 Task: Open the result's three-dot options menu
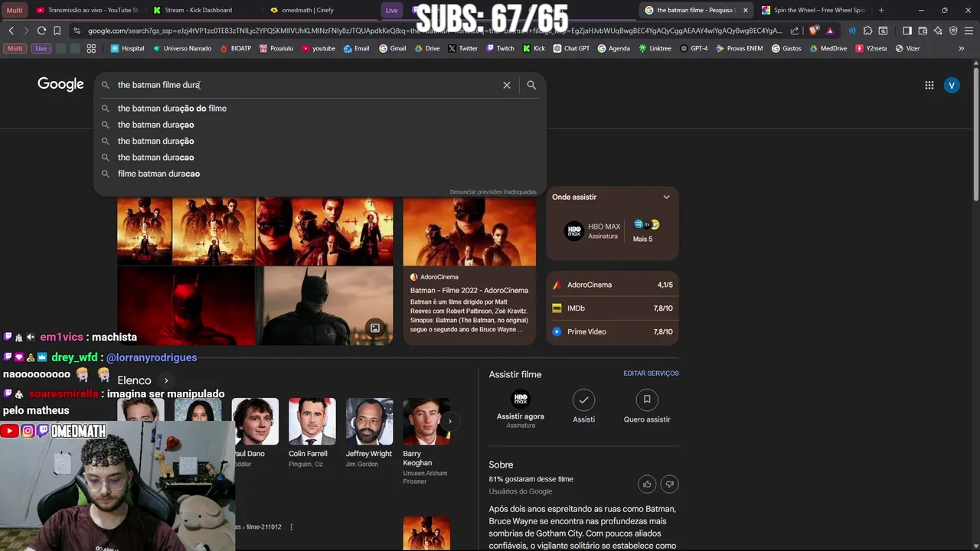(291, 527)
